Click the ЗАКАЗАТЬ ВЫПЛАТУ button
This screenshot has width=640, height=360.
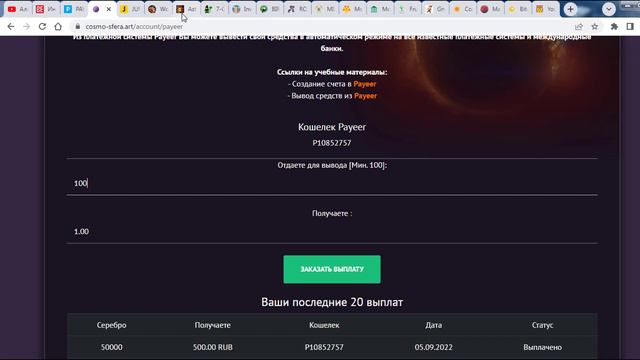pos(332,269)
